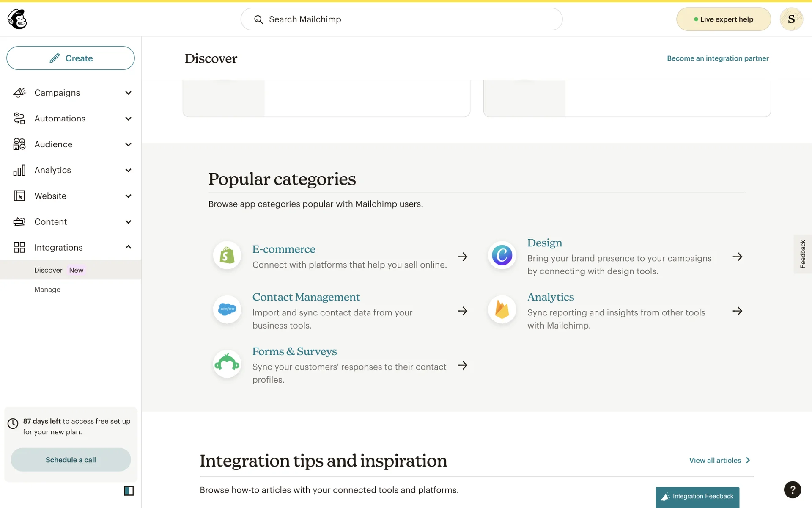812x508 pixels.
Task: Click the Firebase Analytics category icon
Action: point(502,310)
